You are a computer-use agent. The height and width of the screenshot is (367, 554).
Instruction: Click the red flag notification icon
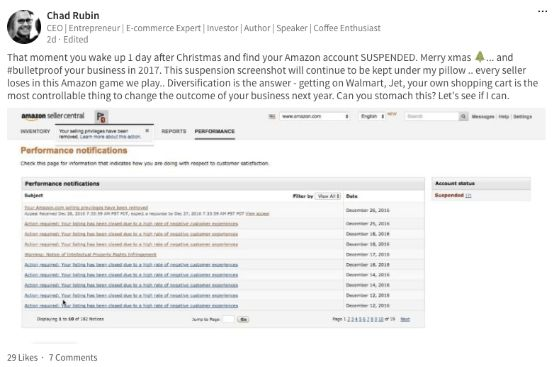click(x=101, y=117)
